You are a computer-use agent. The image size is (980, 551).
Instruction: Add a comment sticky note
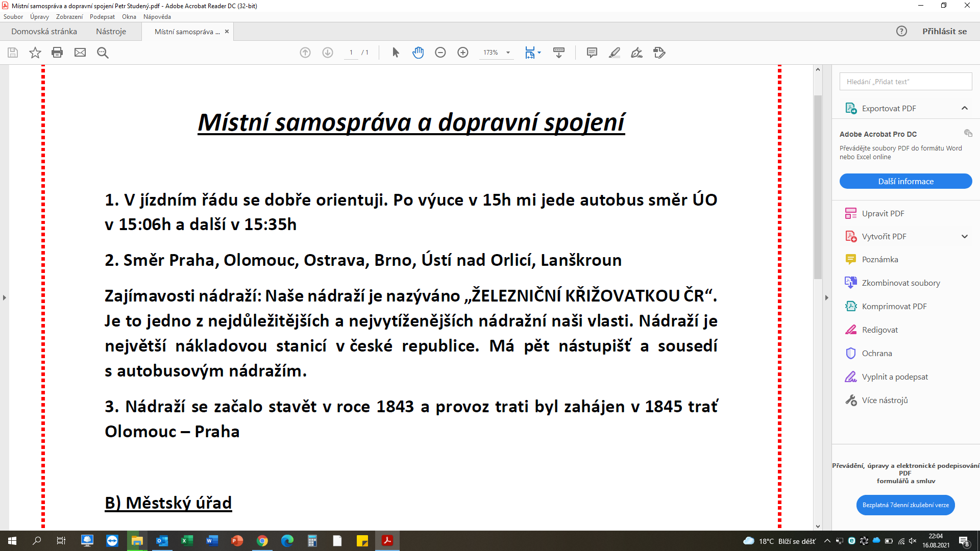point(592,53)
